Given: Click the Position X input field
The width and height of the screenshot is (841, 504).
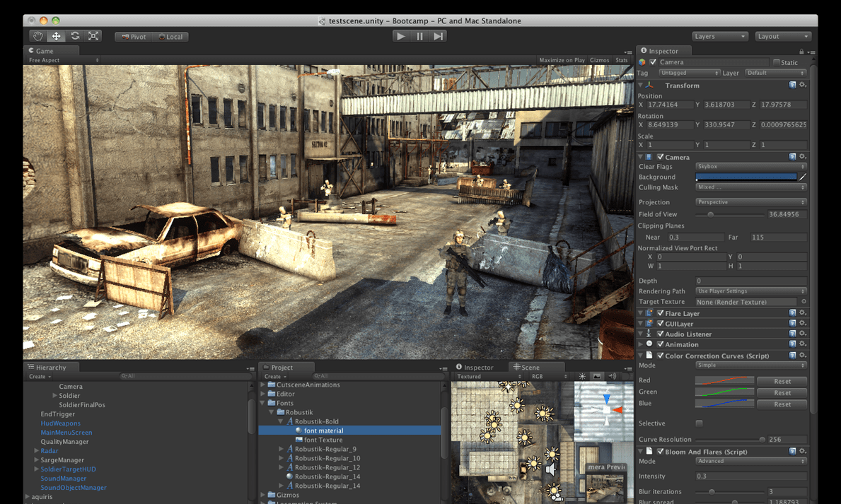Looking at the screenshot, I should (671, 105).
